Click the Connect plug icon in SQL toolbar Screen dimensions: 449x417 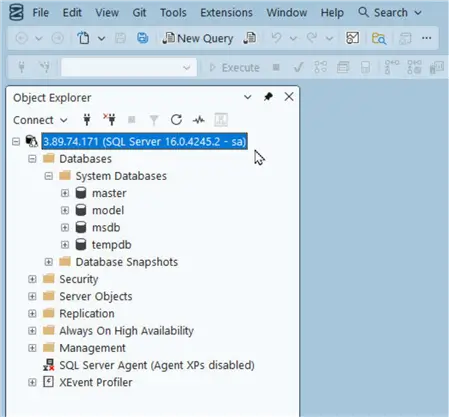(22, 68)
